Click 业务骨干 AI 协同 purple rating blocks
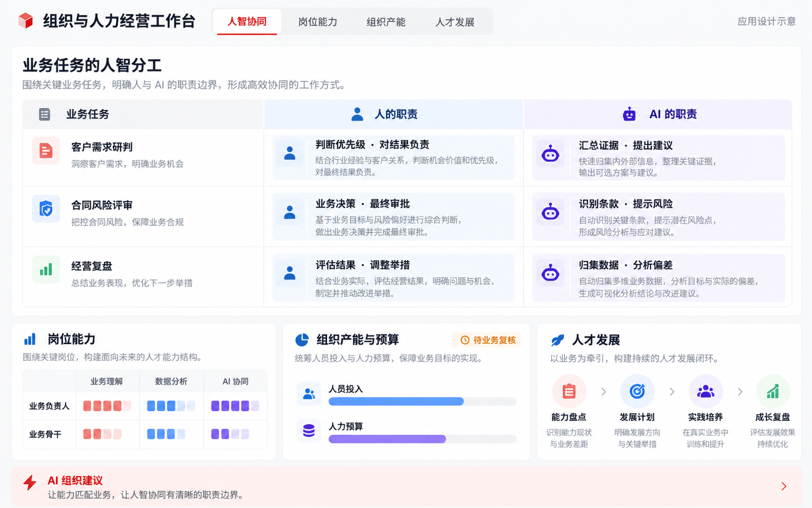The height and width of the screenshot is (508, 812). pos(230,434)
